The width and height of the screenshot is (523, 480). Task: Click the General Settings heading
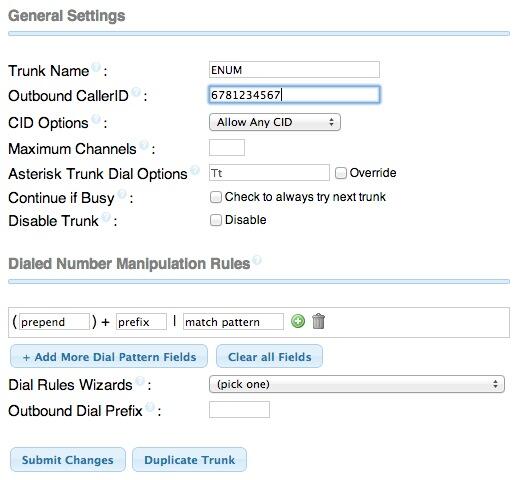point(67,16)
